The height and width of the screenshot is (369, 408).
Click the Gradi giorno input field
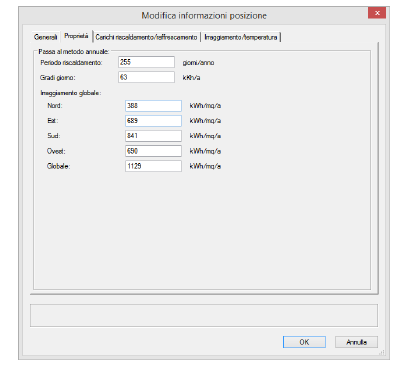(146, 77)
